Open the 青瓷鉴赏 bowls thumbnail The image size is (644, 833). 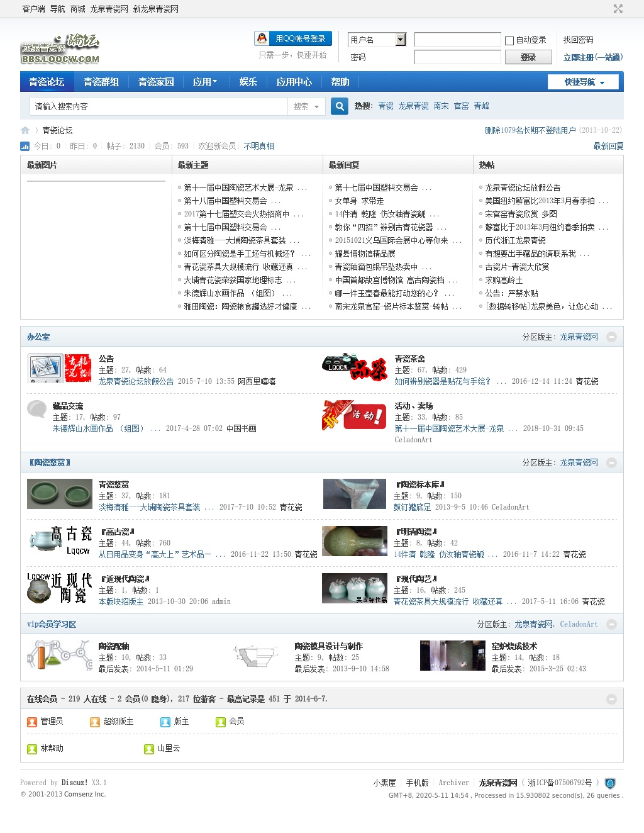click(x=59, y=494)
